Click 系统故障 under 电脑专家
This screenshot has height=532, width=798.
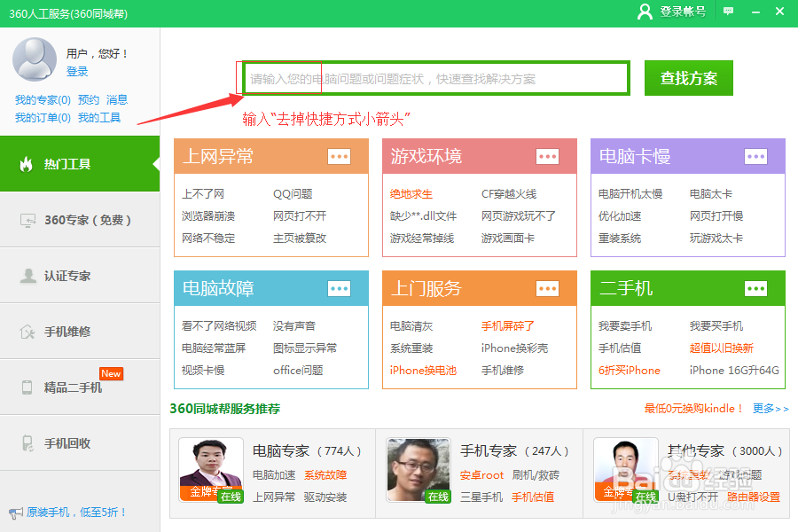coord(325,475)
